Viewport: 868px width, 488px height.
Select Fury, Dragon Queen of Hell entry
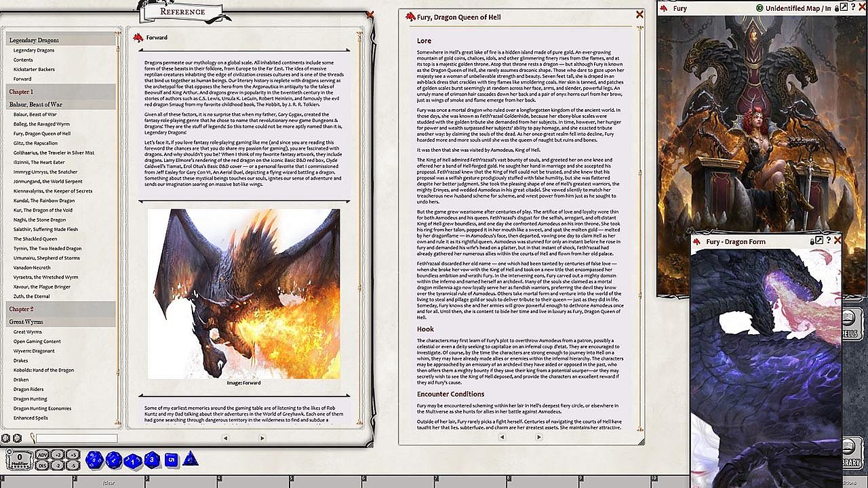tap(42, 134)
